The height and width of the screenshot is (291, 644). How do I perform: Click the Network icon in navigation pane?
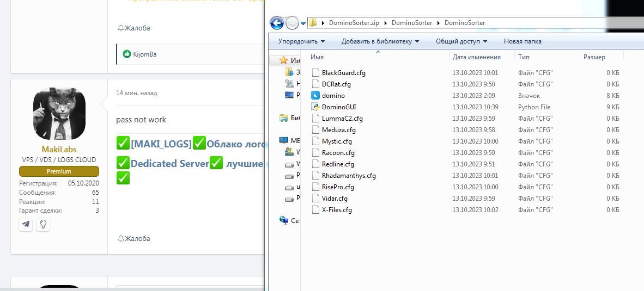(283, 220)
